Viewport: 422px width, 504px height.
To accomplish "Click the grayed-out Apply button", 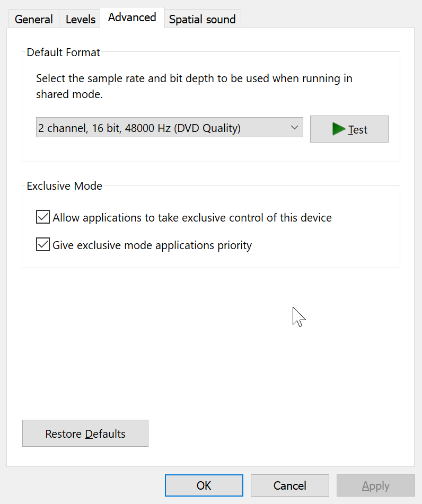I will 375,485.
